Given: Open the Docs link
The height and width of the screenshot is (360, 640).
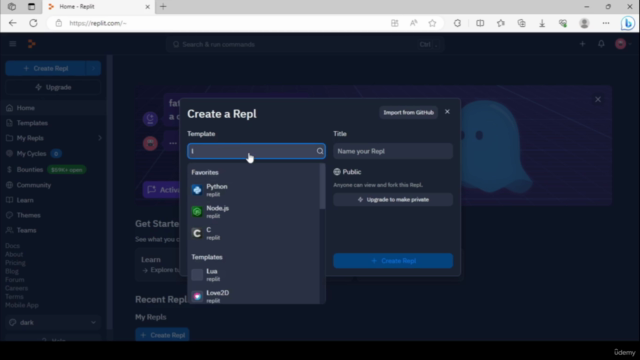Looking at the screenshot, I should [12, 246].
